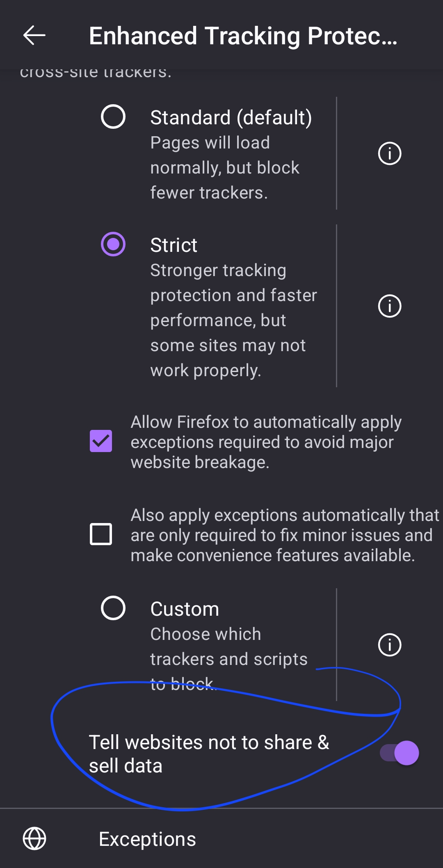Image resolution: width=443 pixels, height=868 pixels.
Task: Select the Custom radio button
Action: (113, 608)
